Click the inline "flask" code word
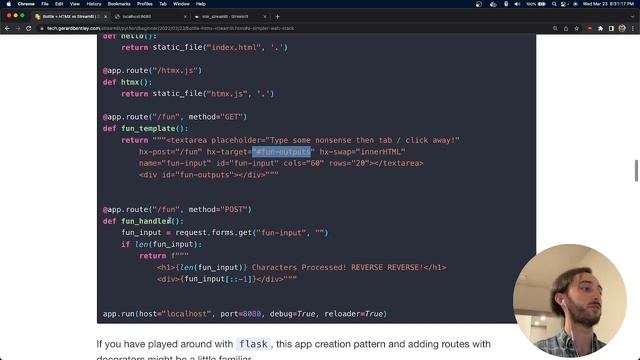The width and height of the screenshot is (640, 360). (x=253, y=344)
